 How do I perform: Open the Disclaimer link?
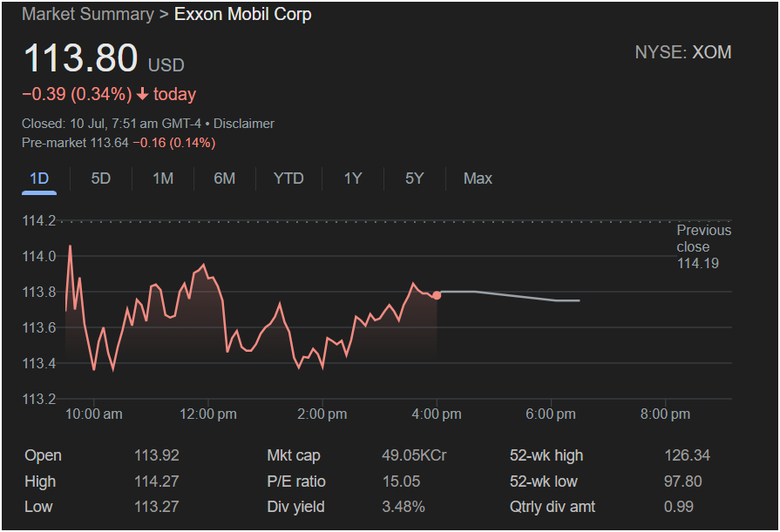point(244,124)
